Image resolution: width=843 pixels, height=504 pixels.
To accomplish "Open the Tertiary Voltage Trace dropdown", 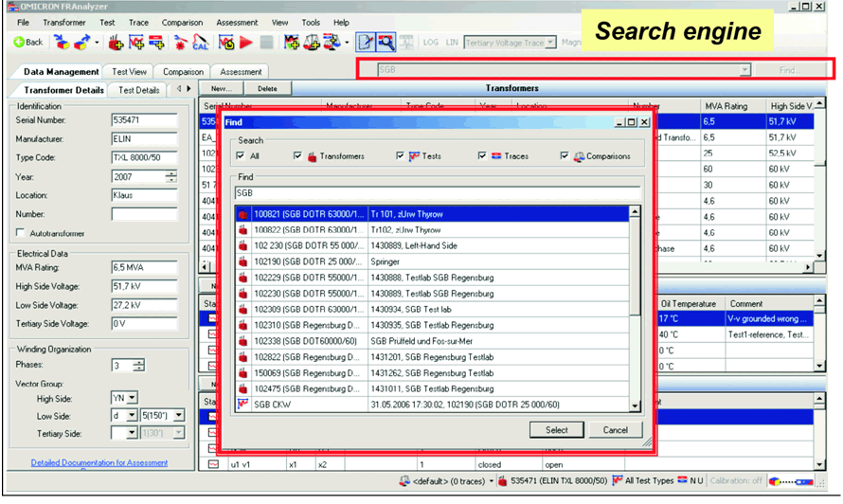I will [550, 43].
